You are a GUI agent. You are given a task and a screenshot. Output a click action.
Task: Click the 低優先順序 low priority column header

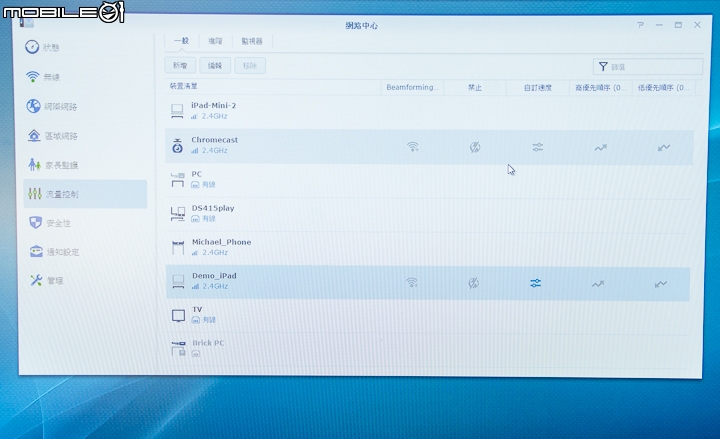click(664, 87)
